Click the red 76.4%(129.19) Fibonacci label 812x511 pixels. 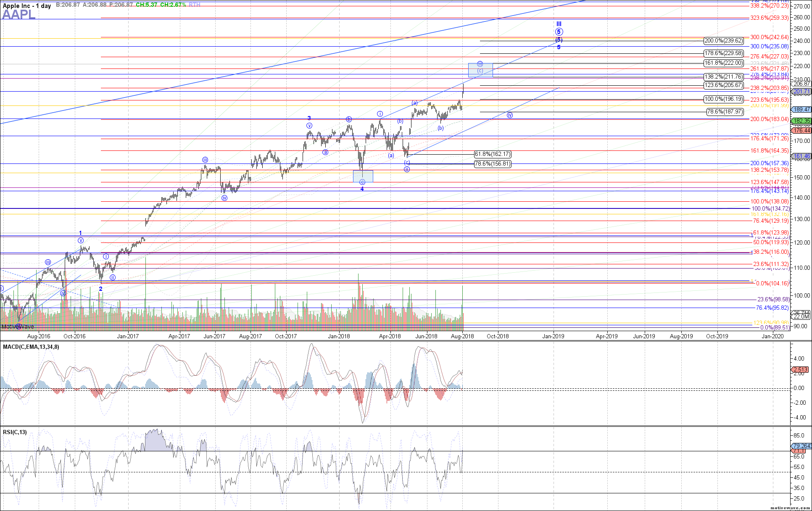click(x=771, y=221)
